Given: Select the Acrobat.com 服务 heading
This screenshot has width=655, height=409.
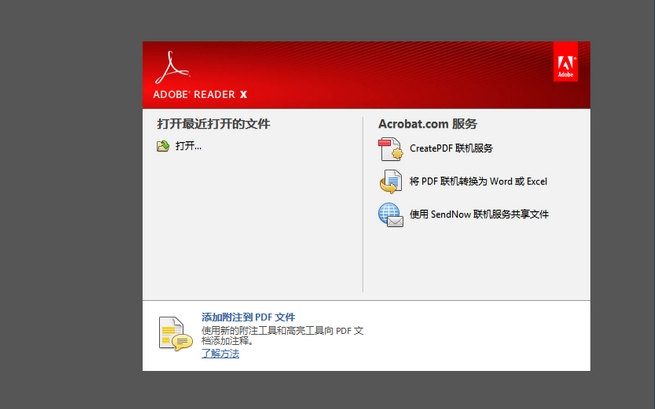Looking at the screenshot, I should coord(428,124).
